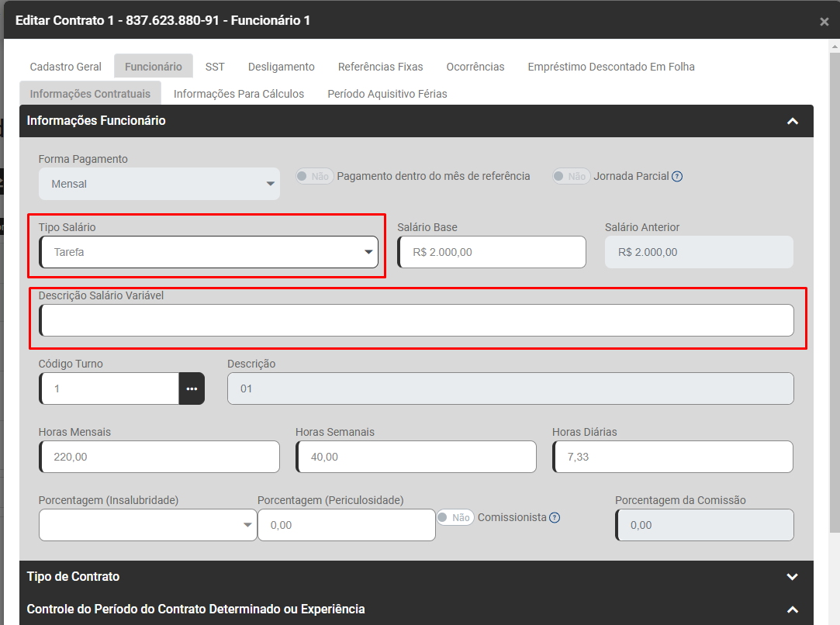Collapse the Informações Funcionário section
Image resolution: width=840 pixels, height=625 pixels.
792,121
